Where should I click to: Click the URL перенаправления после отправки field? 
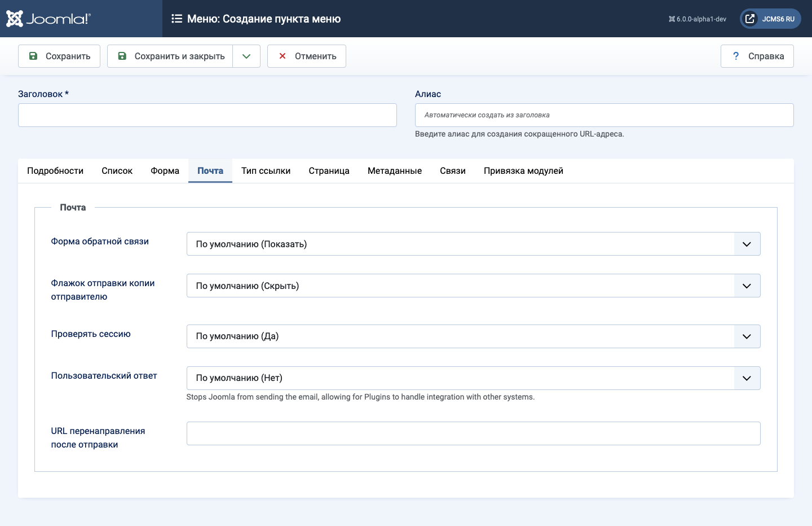[473, 433]
